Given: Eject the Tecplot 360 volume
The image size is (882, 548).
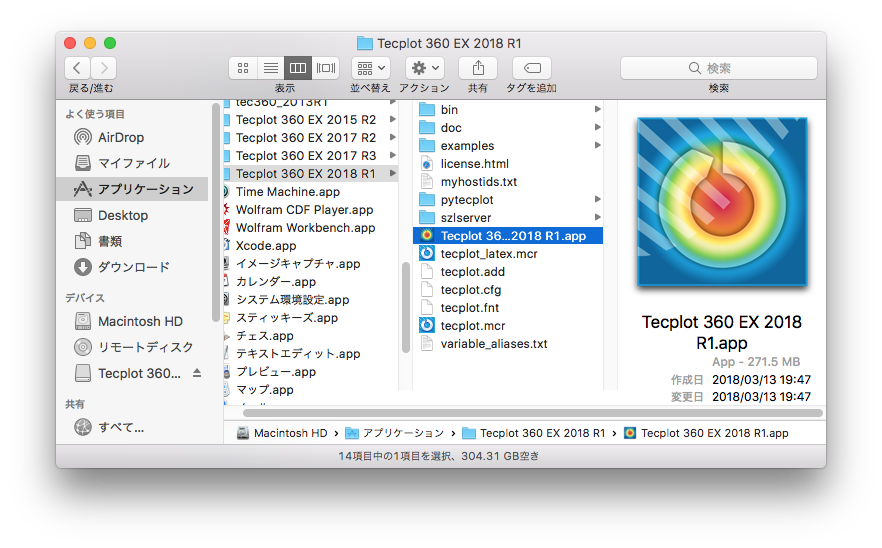Looking at the screenshot, I should pyautogui.click(x=197, y=372).
